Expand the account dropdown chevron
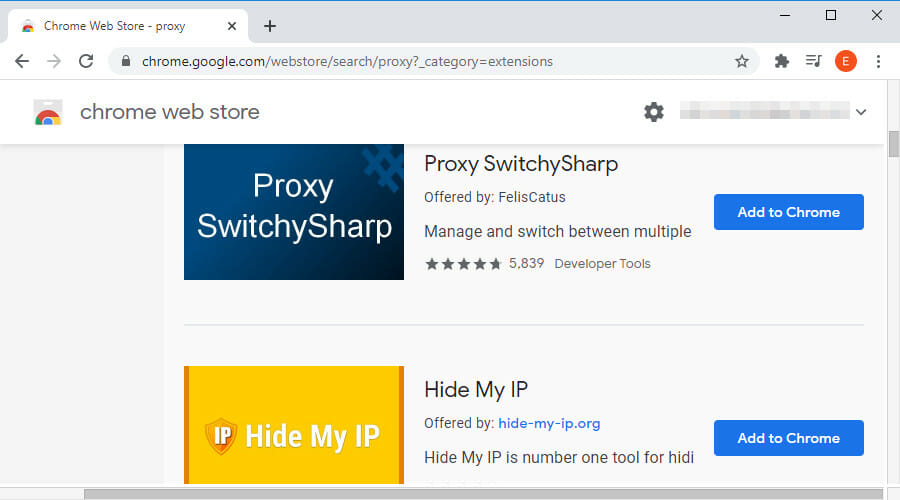900x500 pixels. (860, 112)
